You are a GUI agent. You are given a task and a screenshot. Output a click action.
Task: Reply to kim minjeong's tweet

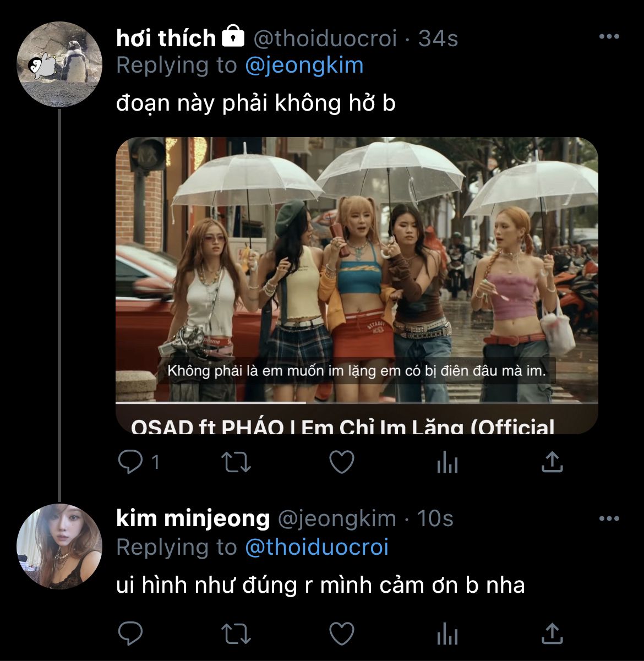click(130, 633)
